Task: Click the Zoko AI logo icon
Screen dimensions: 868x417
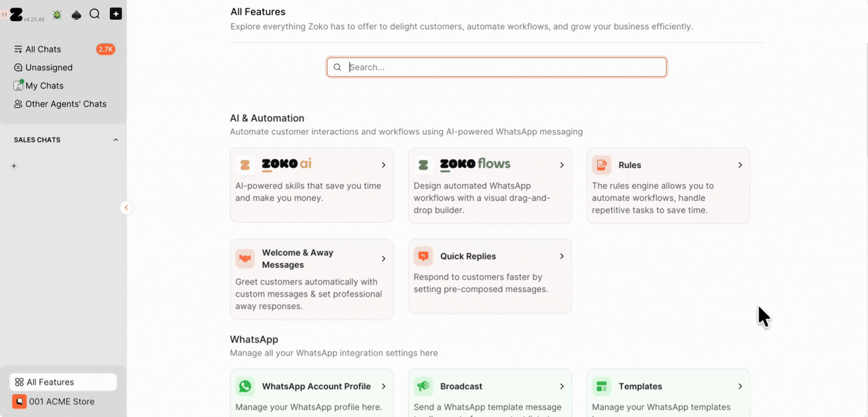Action: coord(245,165)
